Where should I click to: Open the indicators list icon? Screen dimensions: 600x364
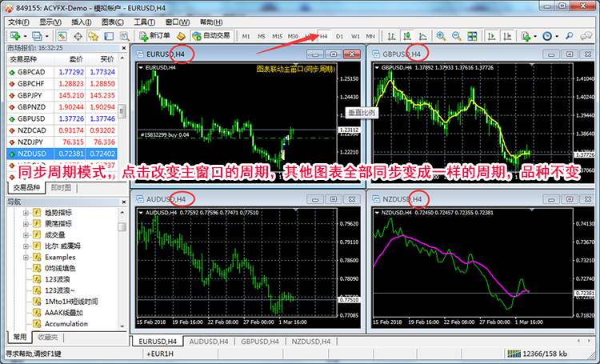coord(526,36)
